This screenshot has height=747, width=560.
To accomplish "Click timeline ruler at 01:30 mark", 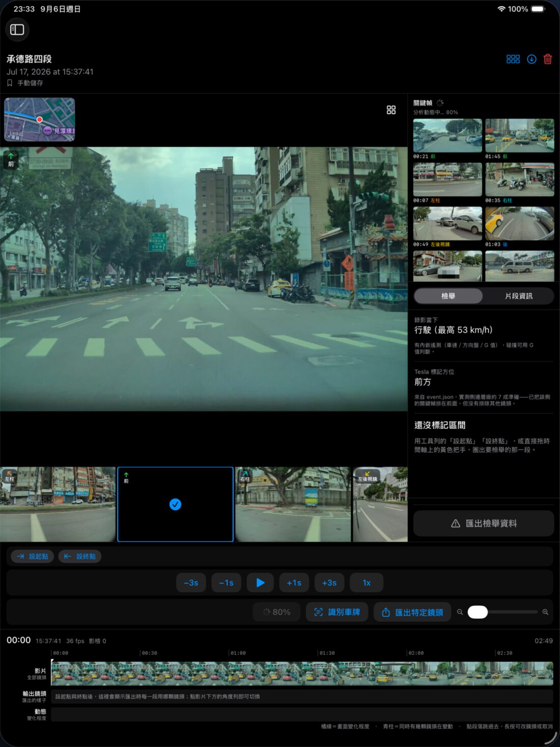I will [327, 653].
